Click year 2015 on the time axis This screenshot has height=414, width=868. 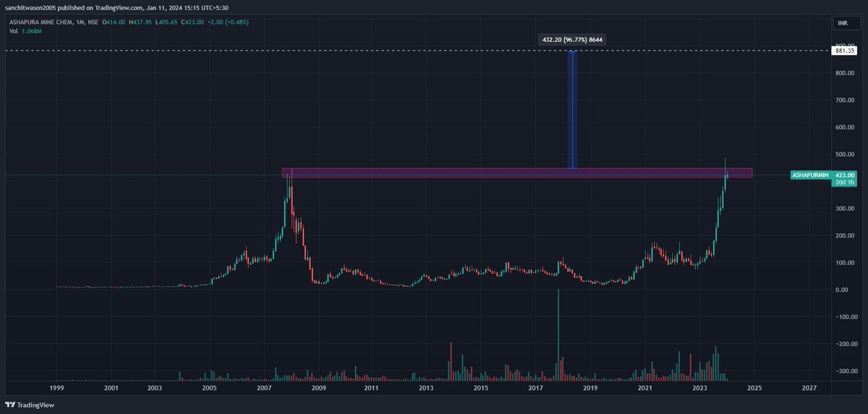480,388
